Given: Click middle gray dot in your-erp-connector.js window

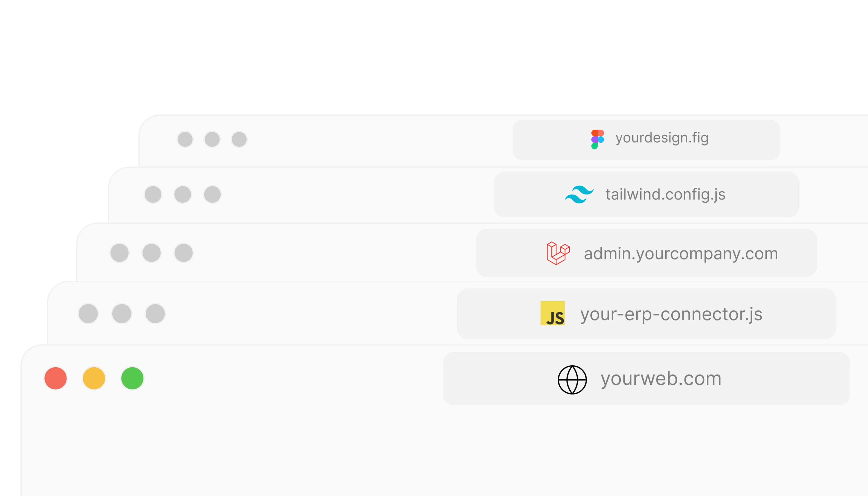Looking at the screenshot, I should pos(122,313).
